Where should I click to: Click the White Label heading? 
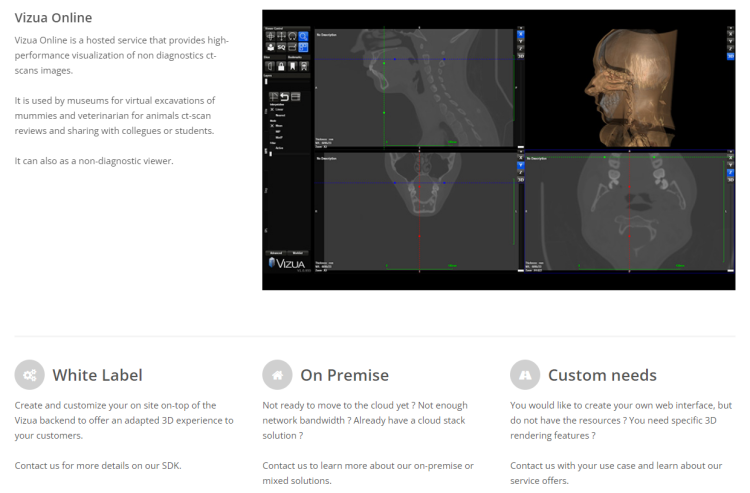(98, 375)
